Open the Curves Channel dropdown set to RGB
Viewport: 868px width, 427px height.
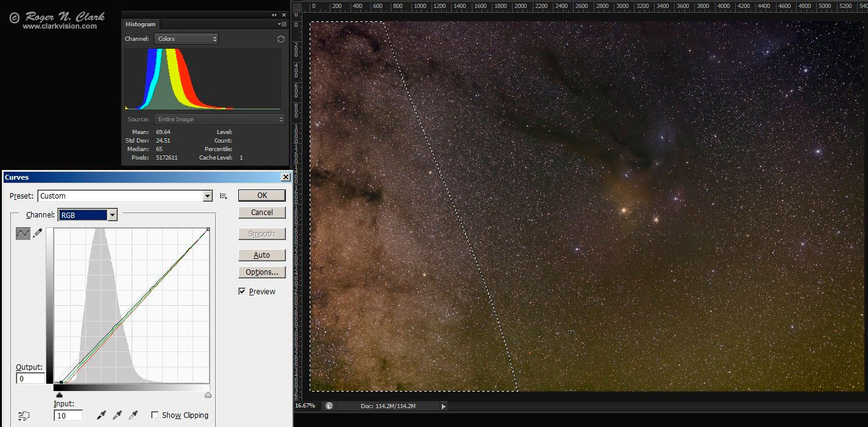(x=112, y=215)
